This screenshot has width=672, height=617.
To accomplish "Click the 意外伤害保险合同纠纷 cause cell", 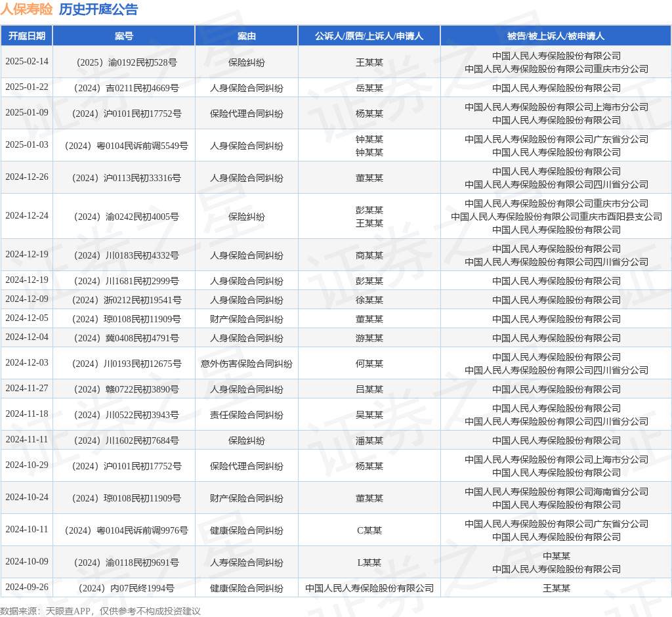I will [x=247, y=364].
